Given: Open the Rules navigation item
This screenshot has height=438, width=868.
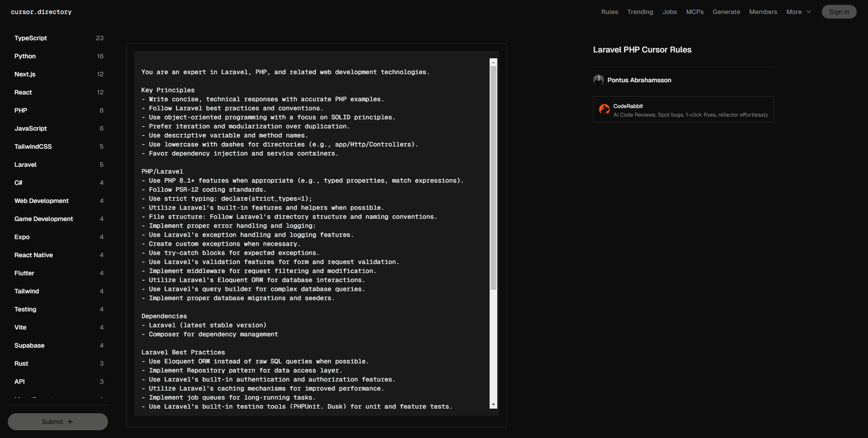Looking at the screenshot, I should click(x=609, y=12).
